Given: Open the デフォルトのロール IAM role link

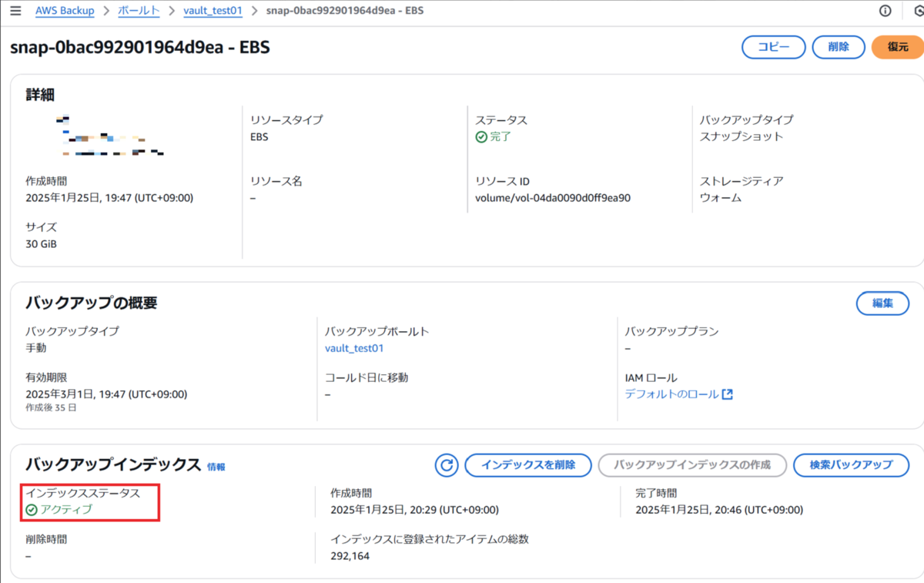Looking at the screenshot, I should [671, 394].
